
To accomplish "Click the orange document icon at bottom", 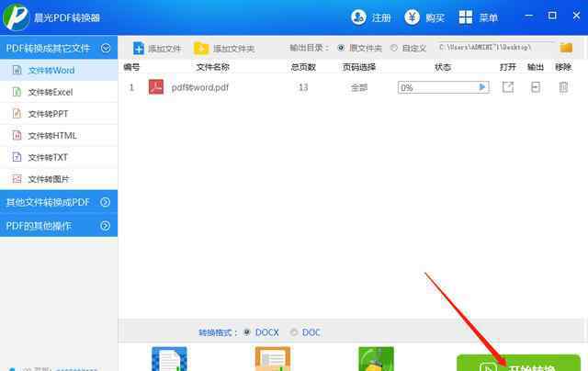I will pos(273,359).
